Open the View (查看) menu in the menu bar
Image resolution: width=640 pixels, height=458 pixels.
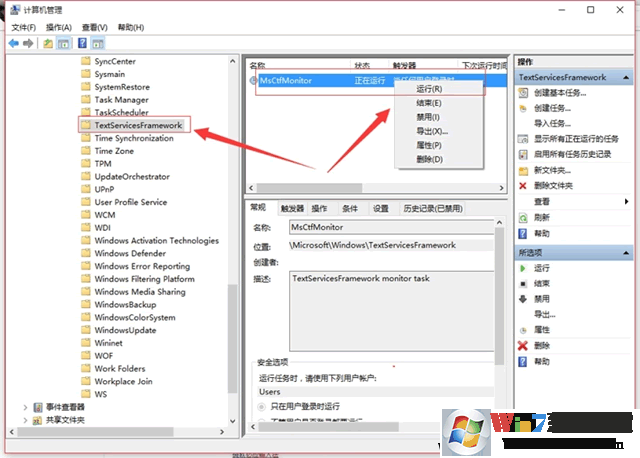[x=95, y=27]
